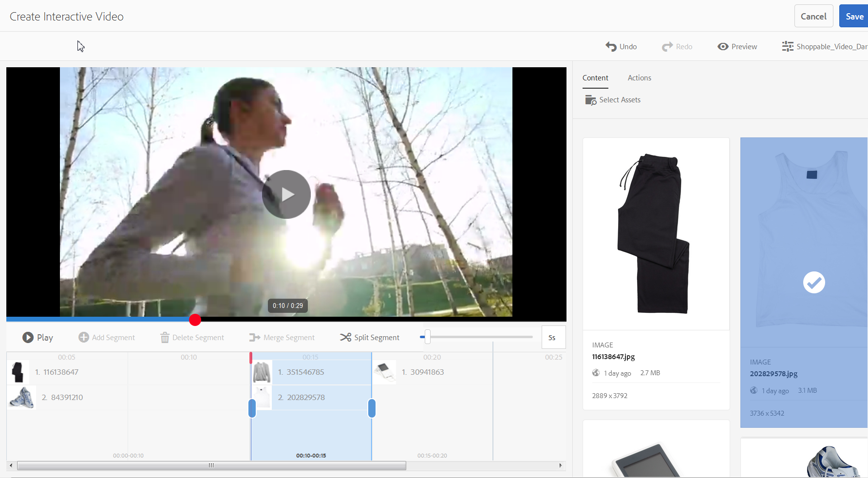The image size is (868, 478).
Task: Click the 116138647.jpg file name
Action: 613,357
